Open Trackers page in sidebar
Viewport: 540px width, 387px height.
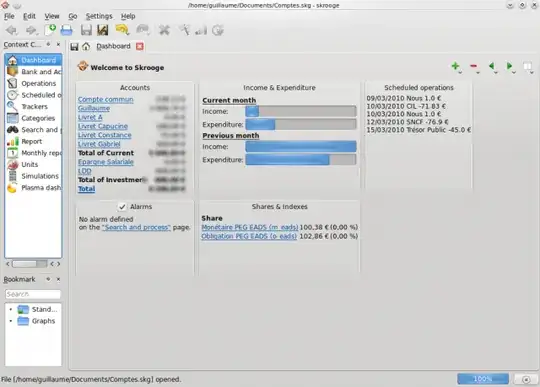click(x=33, y=106)
